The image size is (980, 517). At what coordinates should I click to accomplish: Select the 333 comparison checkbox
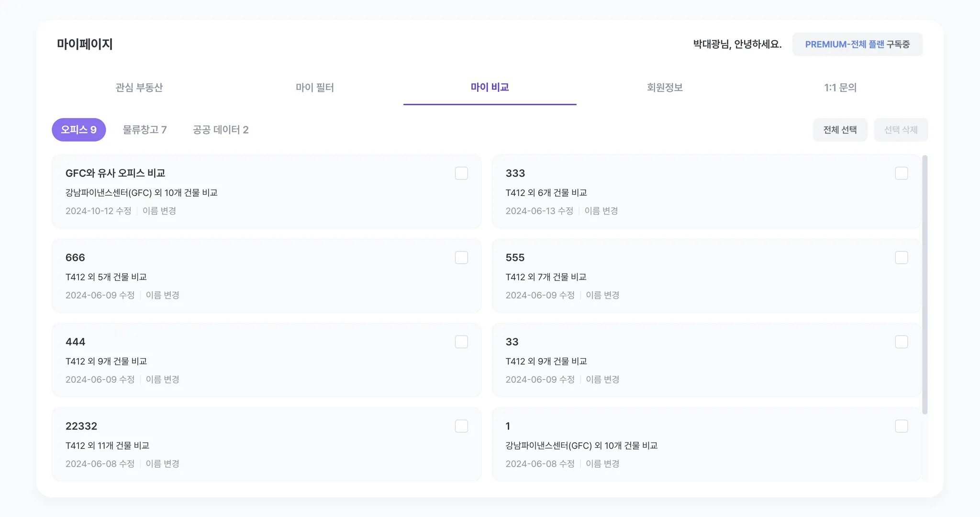point(902,173)
